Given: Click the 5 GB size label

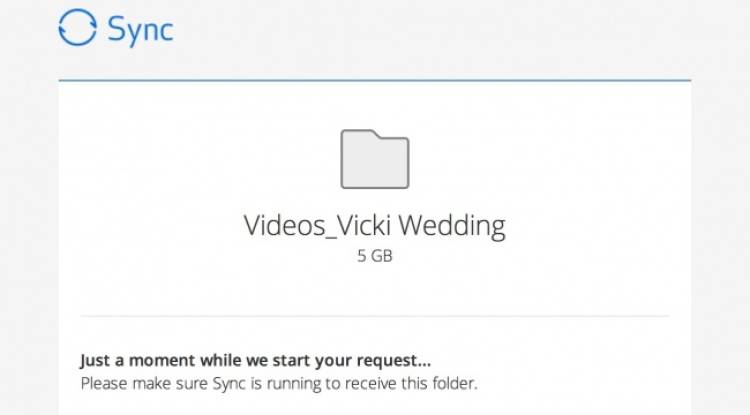Looking at the screenshot, I should point(375,256).
